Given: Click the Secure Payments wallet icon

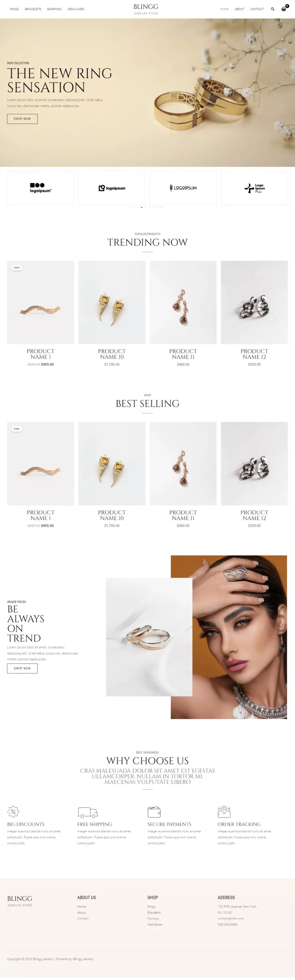Looking at the screenshot, I should coord(154,812).
